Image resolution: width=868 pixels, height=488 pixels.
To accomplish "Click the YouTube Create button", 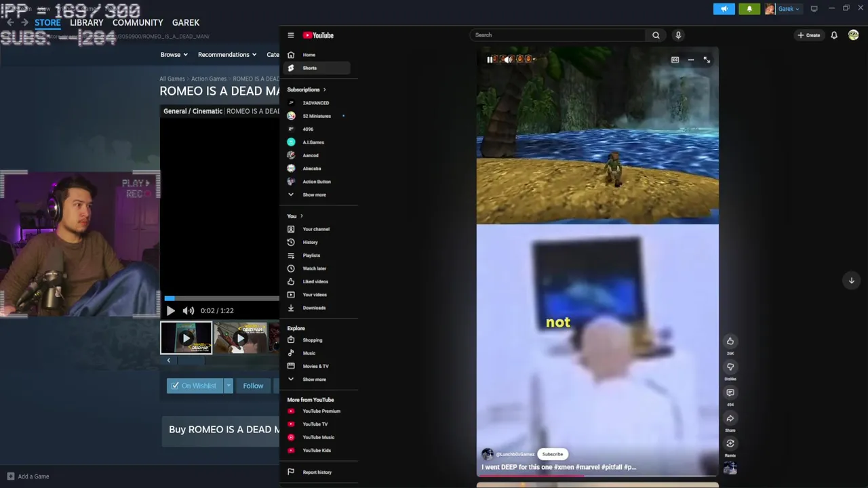I will pos(809,35).
